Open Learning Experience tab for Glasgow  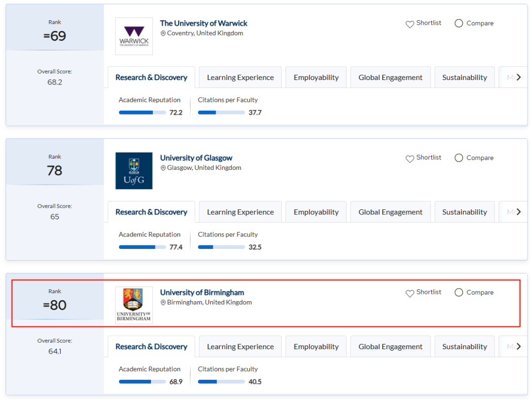[240, 212]
